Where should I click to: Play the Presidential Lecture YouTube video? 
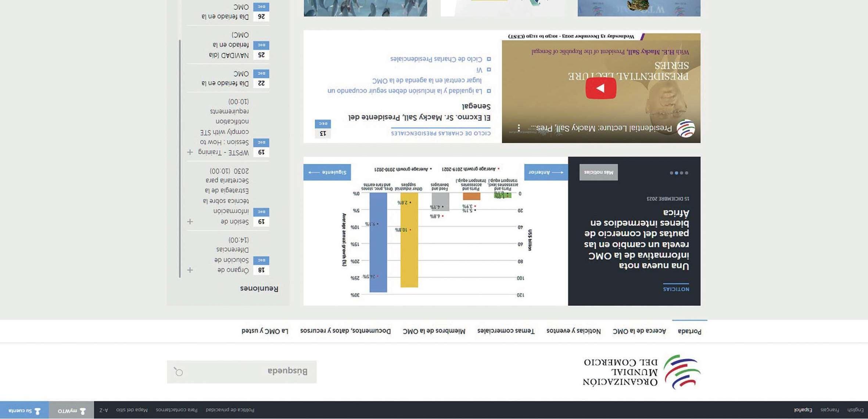[x=600, y=88]
